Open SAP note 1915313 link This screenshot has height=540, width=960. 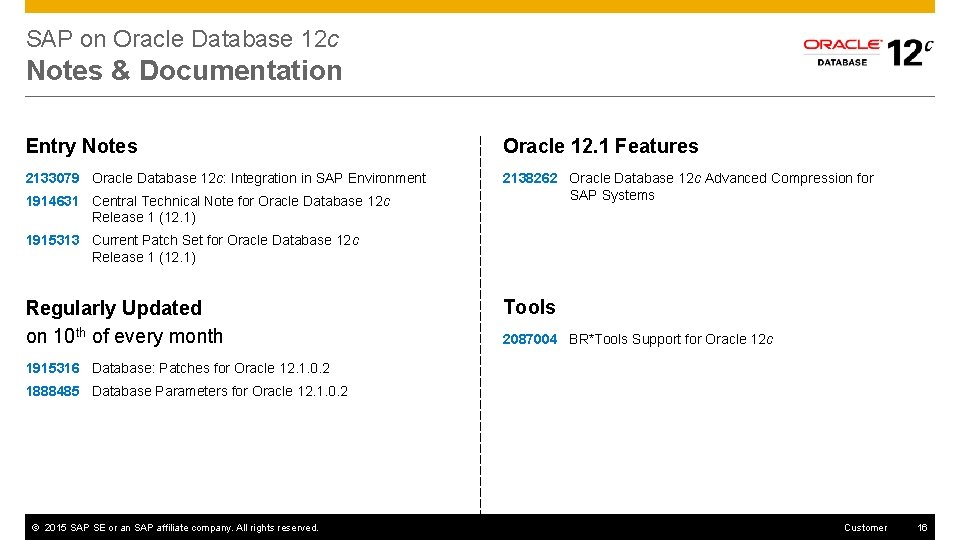click(52, 240)
